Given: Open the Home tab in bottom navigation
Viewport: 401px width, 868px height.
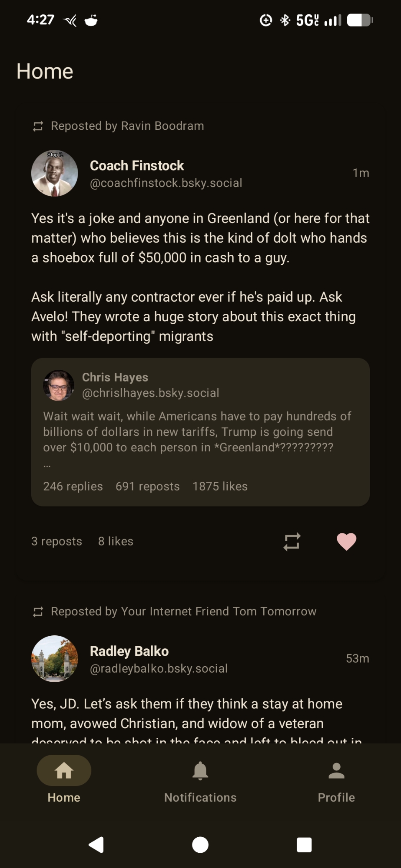Looking at the screenshot, I should [64, 779].
